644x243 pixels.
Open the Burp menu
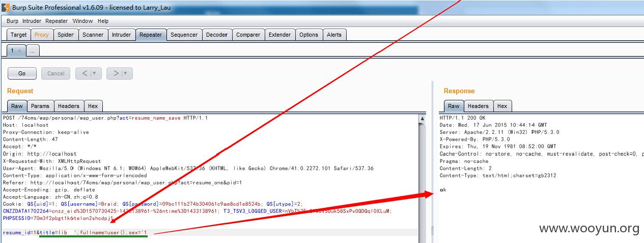pyautogui.click(x=12, y=21)
